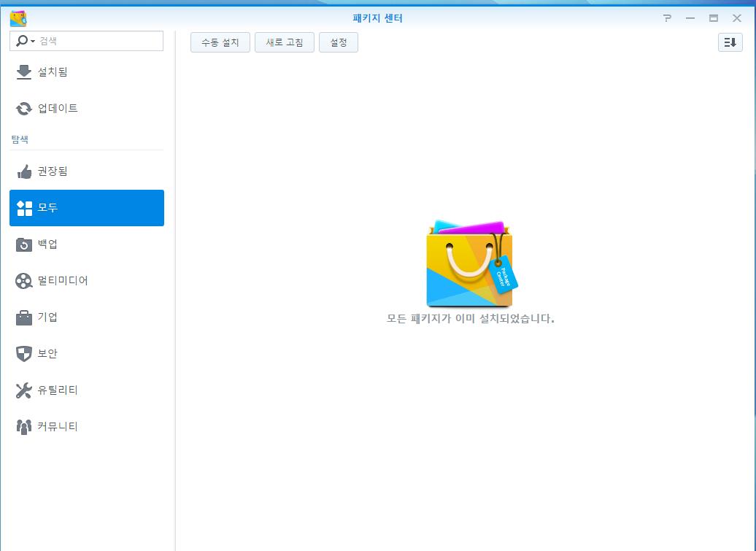Open help with the question mark icon
756x551 pixels.
(667, 18)
